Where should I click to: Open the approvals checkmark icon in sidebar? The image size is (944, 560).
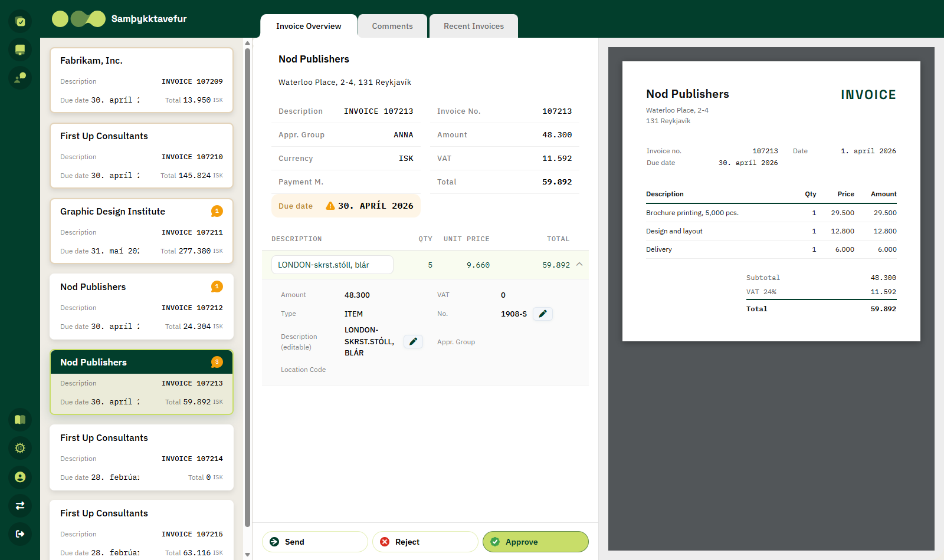click(20, 22)
